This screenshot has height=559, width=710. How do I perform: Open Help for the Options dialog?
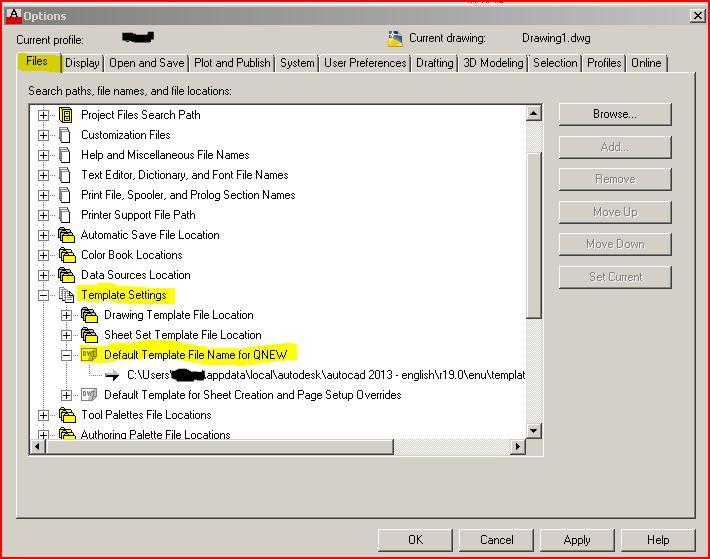658,540
